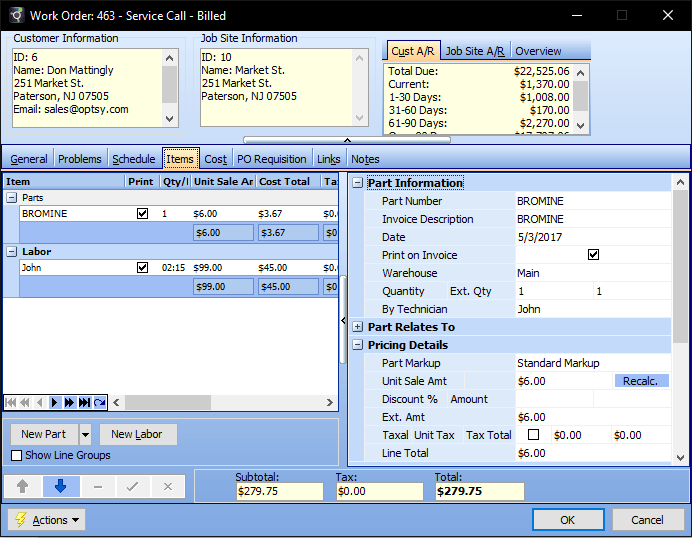Collapse the top info panel with caret
This screenshot has width=692, height=538.
[x=347, y=140]
